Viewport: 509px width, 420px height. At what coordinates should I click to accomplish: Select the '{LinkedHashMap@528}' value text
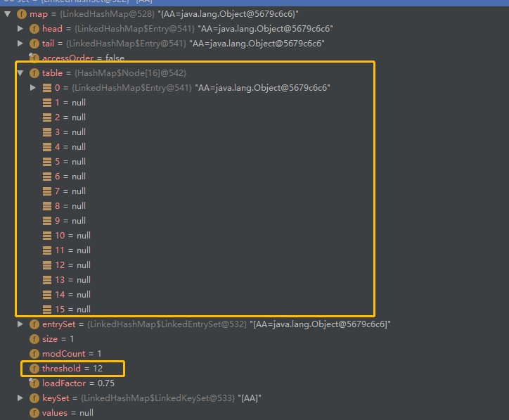(108, 14)
